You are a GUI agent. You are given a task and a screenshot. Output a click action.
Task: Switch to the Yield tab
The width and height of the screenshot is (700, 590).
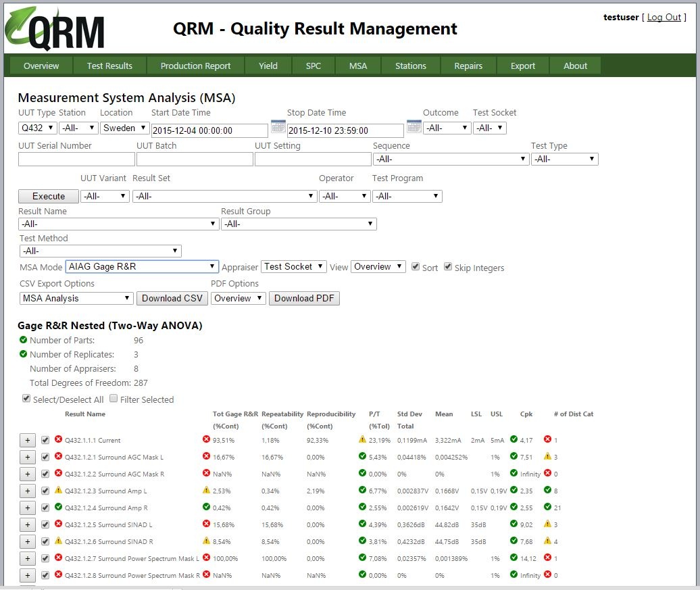pos(268,66)
